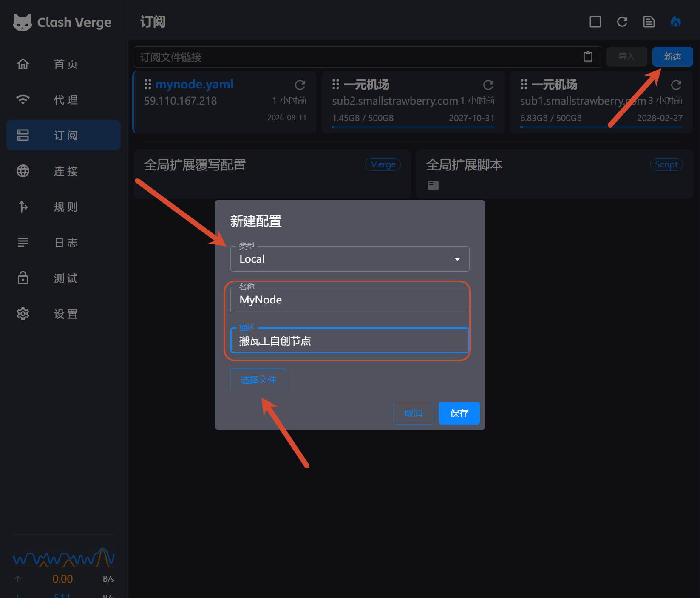The width and height of the screenshot is (700, 598).
Task: Click the 描述 description field
Action: click(x=350, y=340)
